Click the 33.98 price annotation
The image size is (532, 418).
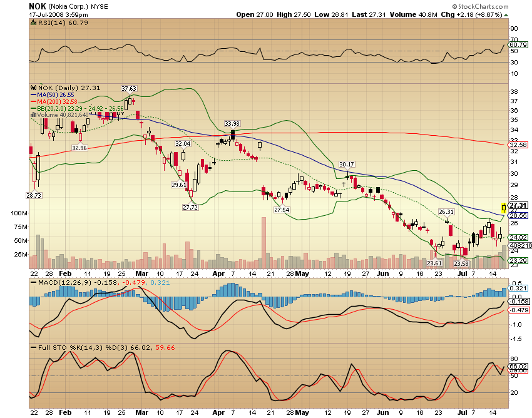tap(232, 123)
